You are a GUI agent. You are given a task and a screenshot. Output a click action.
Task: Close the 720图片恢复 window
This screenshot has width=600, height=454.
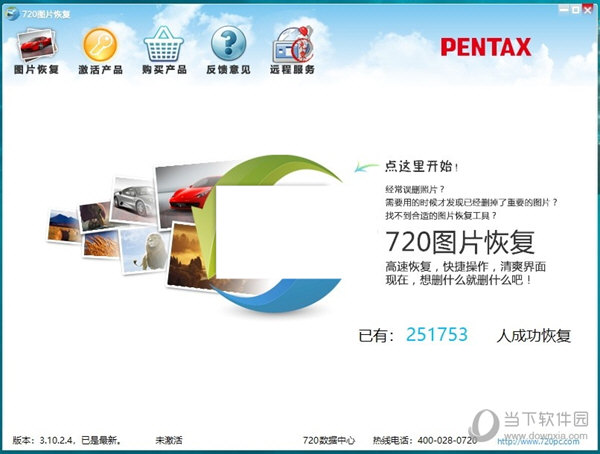tap(588, 10)
